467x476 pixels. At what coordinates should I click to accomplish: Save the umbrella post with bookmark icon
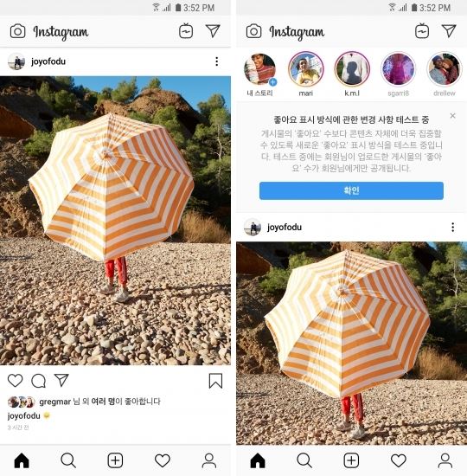(x=215, y=381)
